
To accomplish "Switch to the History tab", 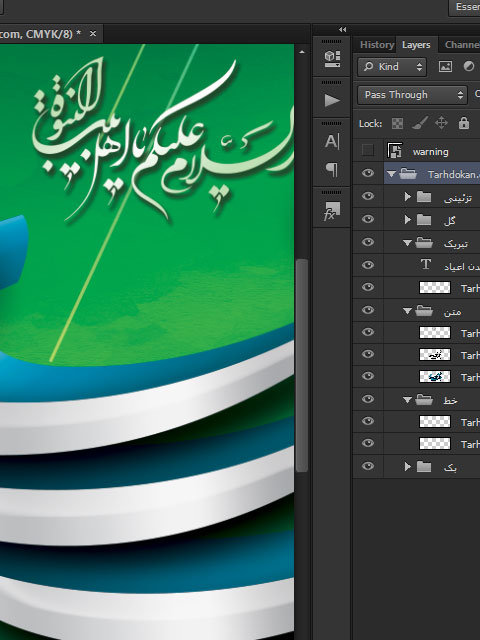I will coord(376,44).
